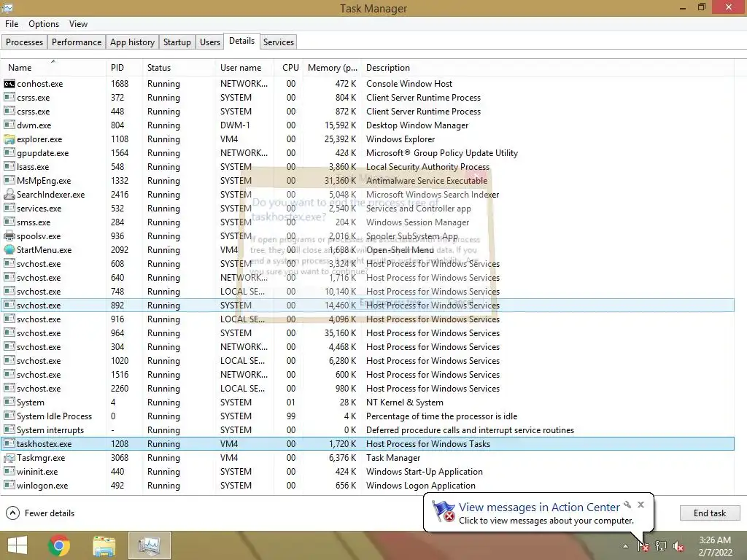Click the wrench icon in notification balloon
Screen dimensions: 747x560
(627, 505)
